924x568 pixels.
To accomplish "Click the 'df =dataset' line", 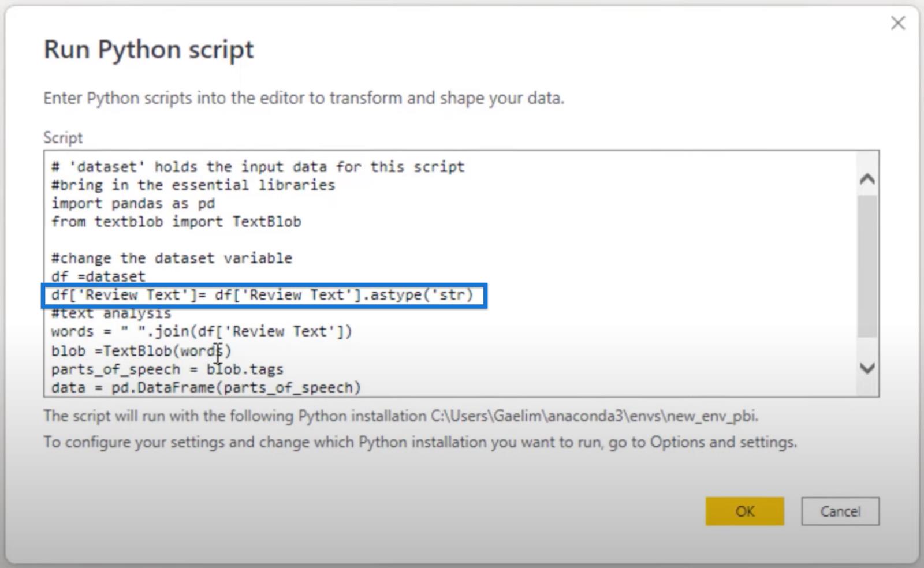I will click(x=98, y=276).
